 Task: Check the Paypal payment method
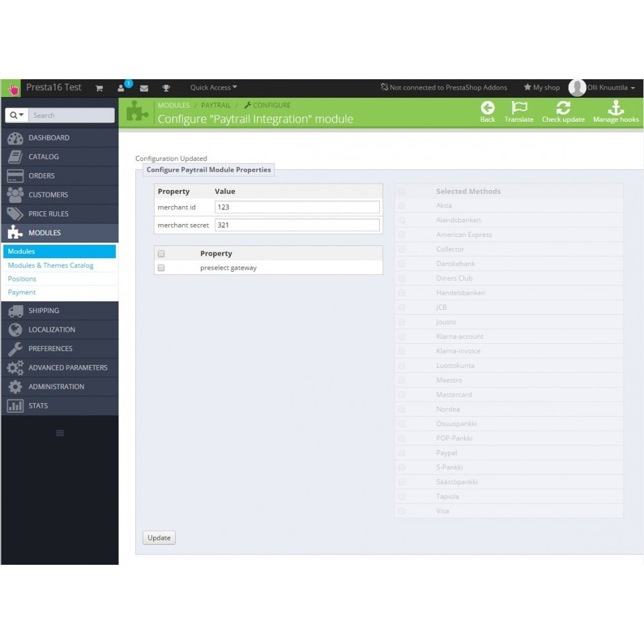click(402, 453)
